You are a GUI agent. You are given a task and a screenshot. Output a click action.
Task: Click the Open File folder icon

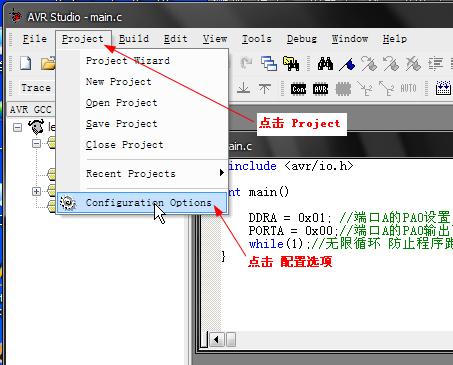pyautogui.click(x=48, y=63)
